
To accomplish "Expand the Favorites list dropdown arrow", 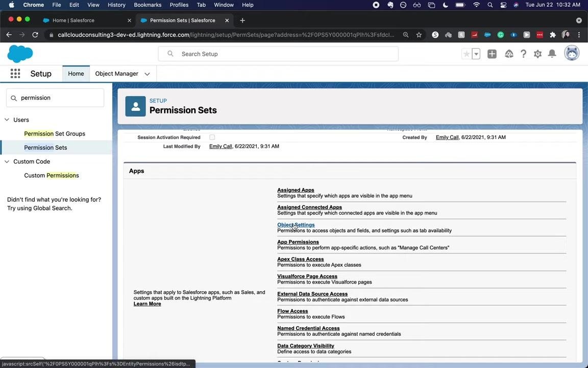I will click(476, 54).
